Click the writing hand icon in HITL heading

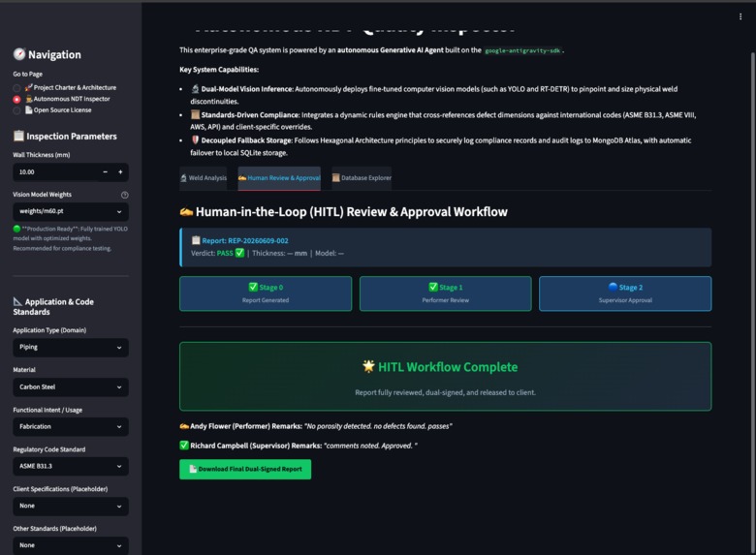coord(186,211)
